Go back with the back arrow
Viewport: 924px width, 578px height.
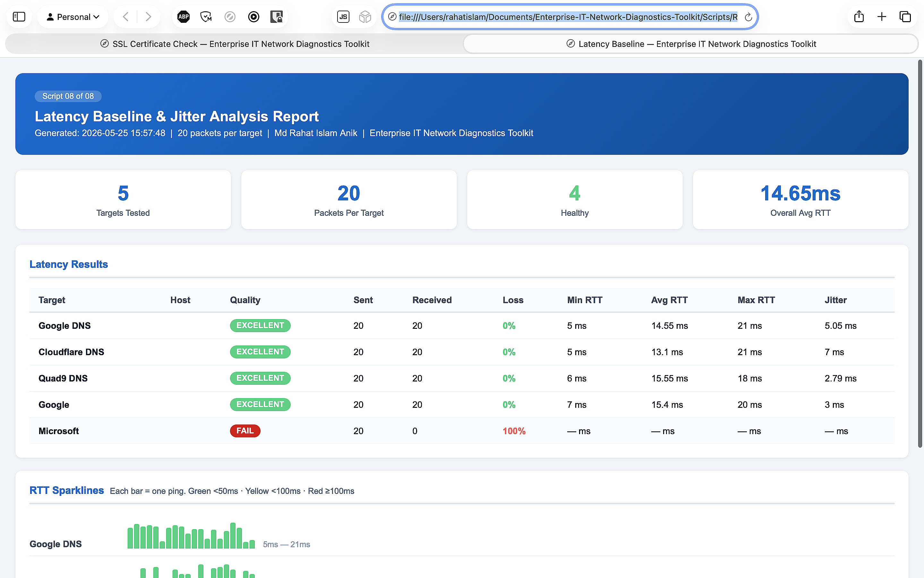(x=125, y=17)
